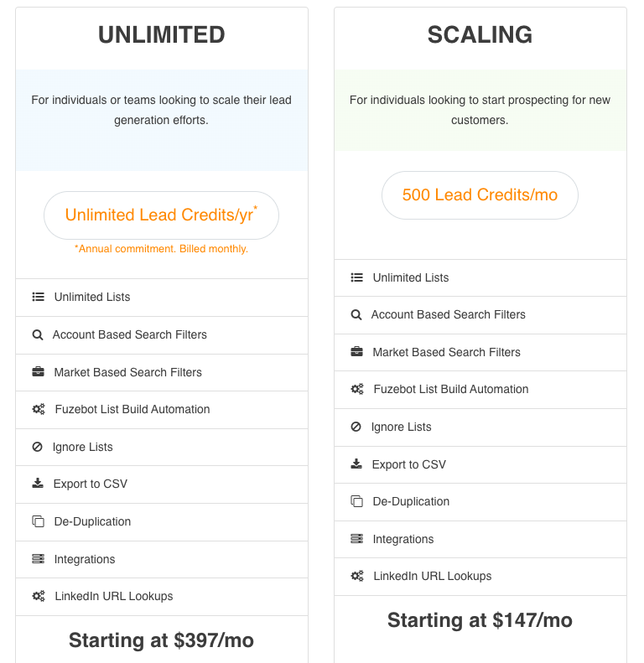Click the ban icon beside Ignore Lists in the SCALING plan
Screen dimensions: 644x663
(356, 427)
